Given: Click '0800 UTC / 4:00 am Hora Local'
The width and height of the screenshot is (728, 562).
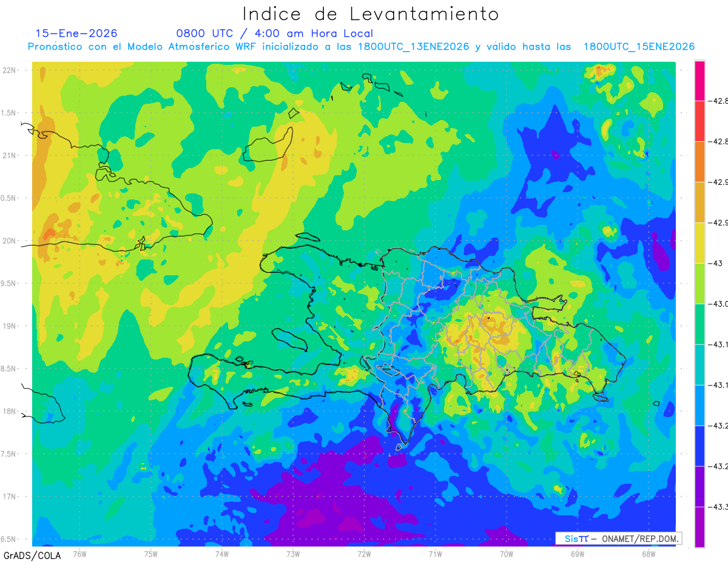Looking at the screenshot, I should 275,33.
